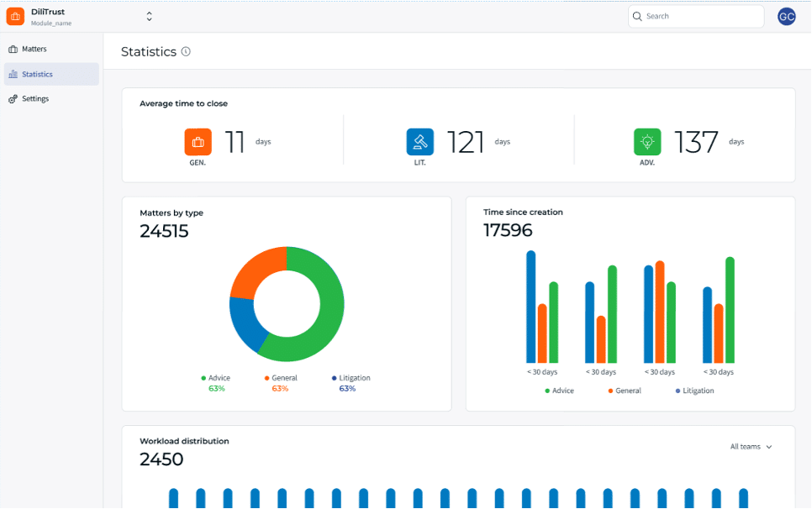Select Statistics in the sidebar

[x=51, y=74]
